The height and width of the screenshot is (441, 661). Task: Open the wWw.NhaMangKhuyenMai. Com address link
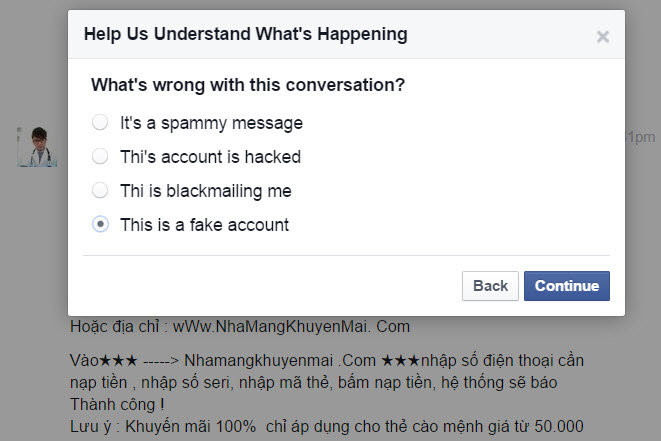(x=291, y=327)
